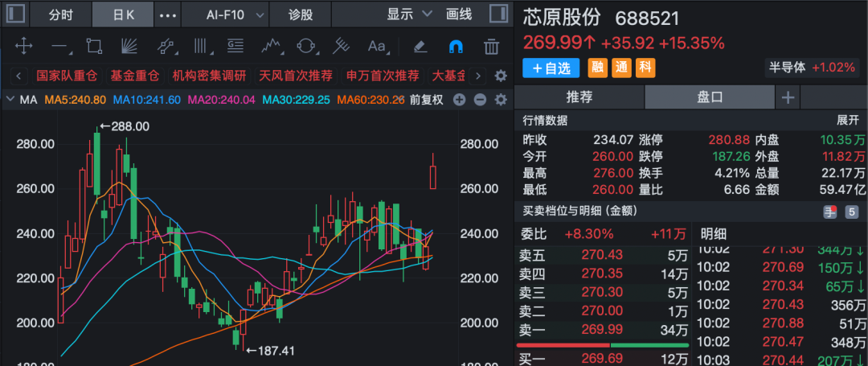
Task: Toggle the left sidebar panel
Action: coord(16,14)
